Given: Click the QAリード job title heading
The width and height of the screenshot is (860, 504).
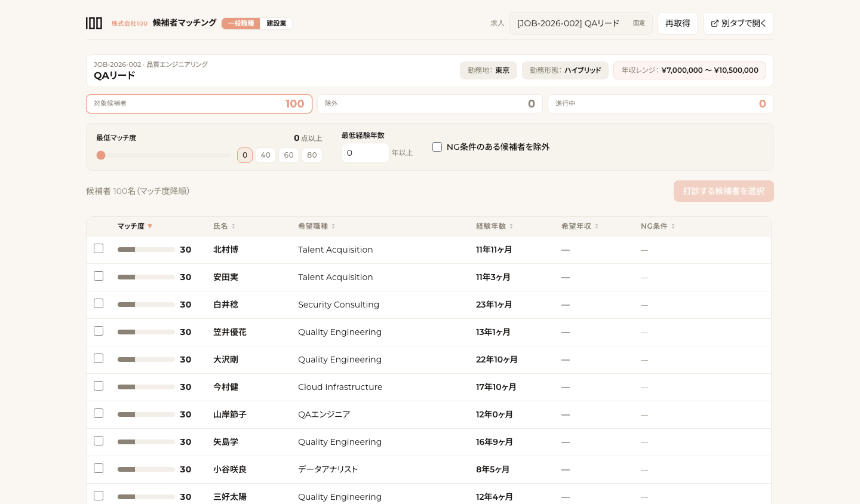Looking at the screenshot, I should [115, 76].
